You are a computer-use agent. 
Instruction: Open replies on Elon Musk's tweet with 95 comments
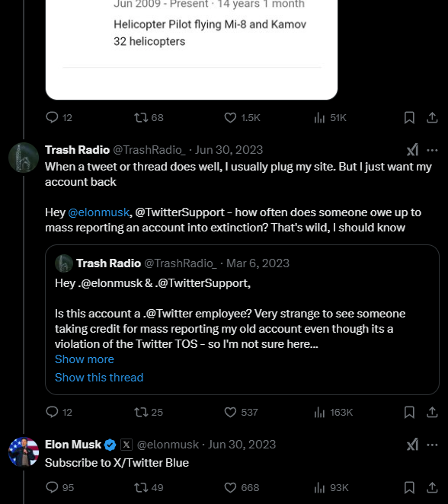(x=60, y=487)
